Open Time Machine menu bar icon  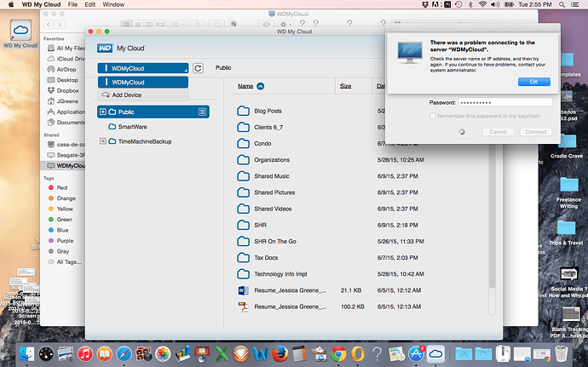(458, 4)
